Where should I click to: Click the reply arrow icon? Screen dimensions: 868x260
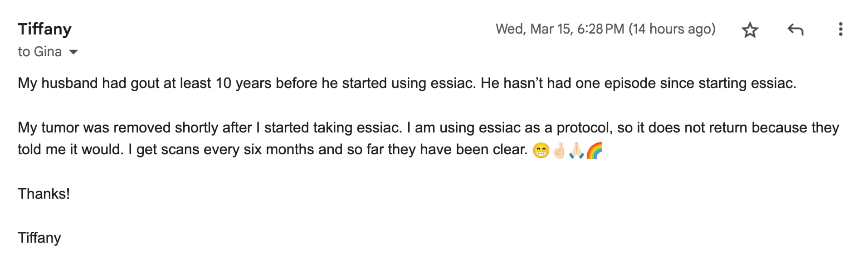pyautogui.click(x=795, y=30)
